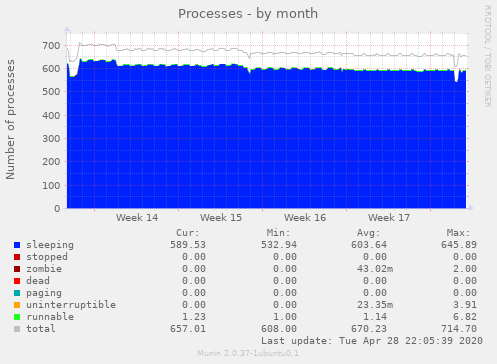Click the 'uninterruptible' legend label
This screenshot has height=364, width=497.
pyautogui.click(x=71, y=305)
